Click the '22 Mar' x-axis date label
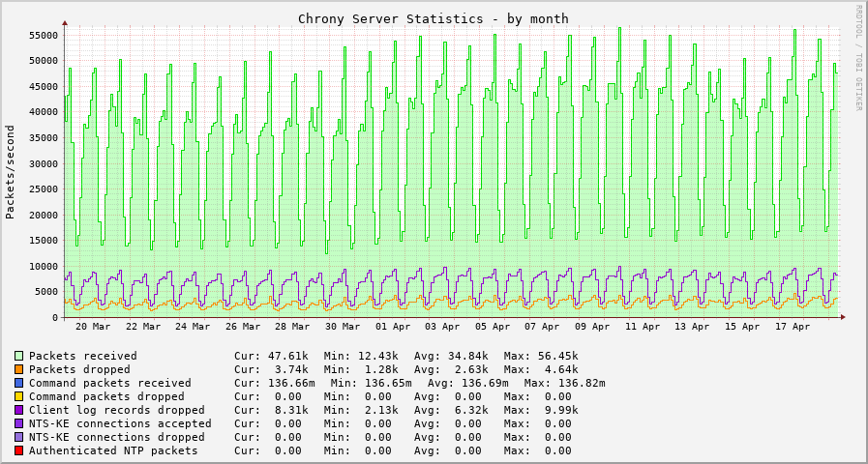This screenshot has width=868, height=464. click(x=143, y=327)
